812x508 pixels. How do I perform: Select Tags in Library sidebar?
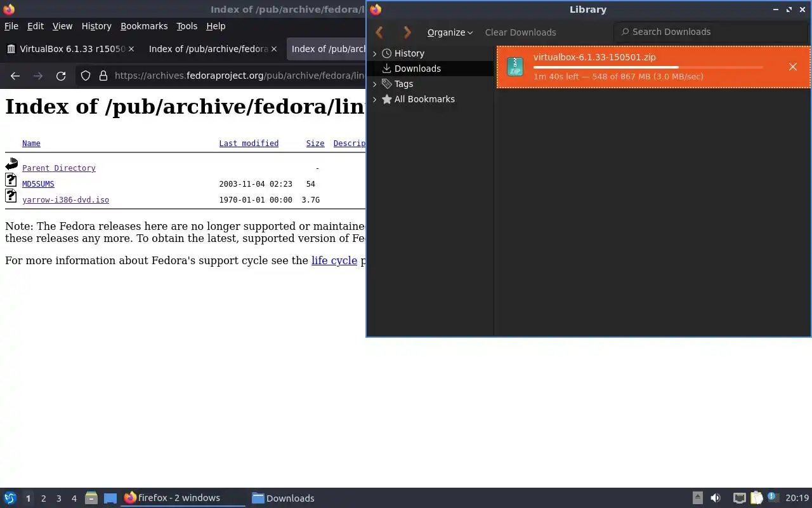(x=403, y=84)
